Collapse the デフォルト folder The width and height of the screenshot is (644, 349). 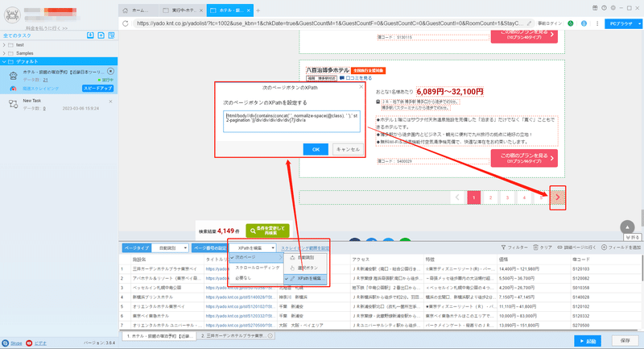[x=4, y=62]
